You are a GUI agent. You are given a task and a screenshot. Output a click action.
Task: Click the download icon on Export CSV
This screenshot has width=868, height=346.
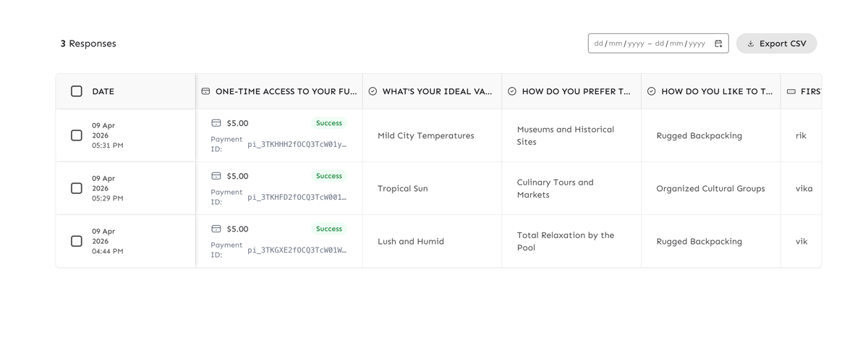[751, 43]
